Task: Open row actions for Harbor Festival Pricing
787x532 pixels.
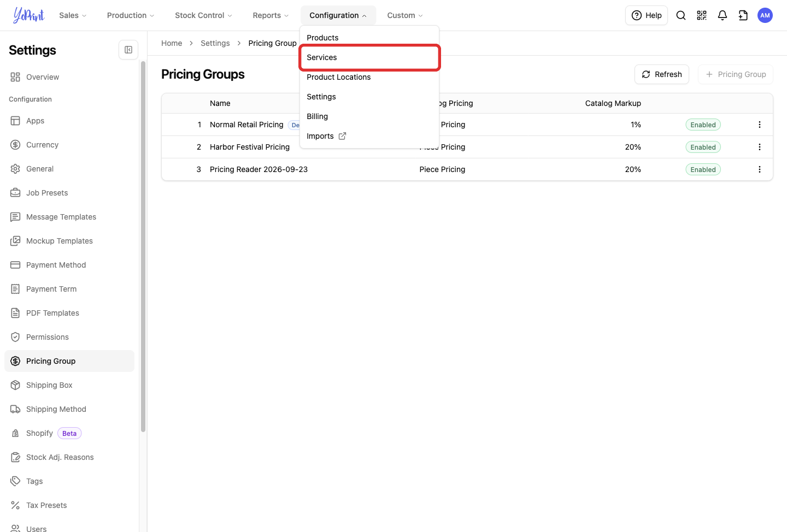Action: [x=760, y=147]
